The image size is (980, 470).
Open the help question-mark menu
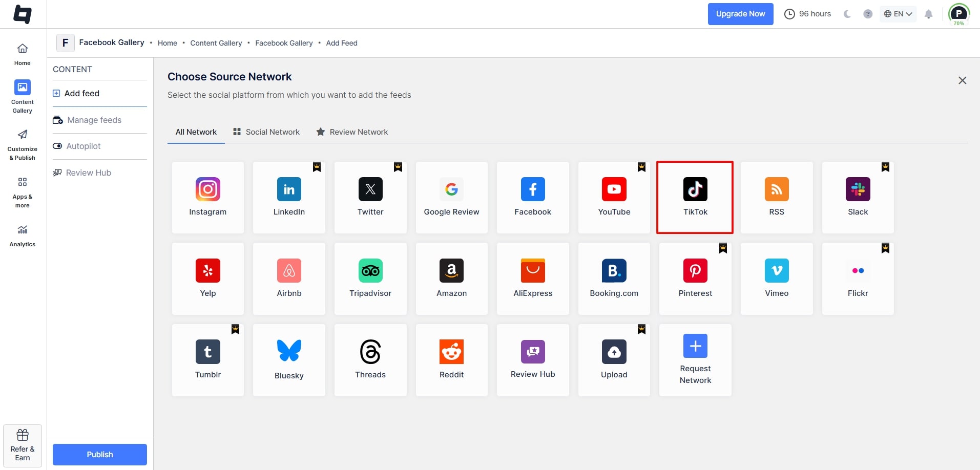point(868,14)
